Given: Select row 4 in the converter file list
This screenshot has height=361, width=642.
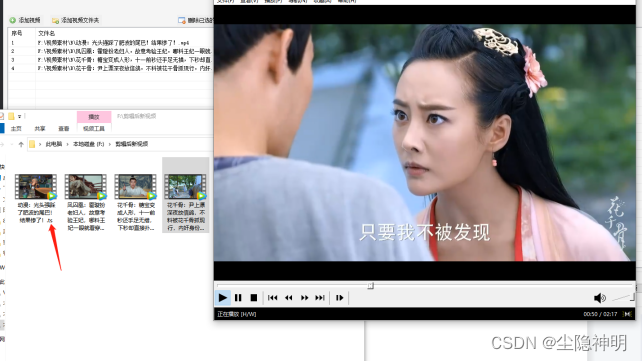Looking at the screenshot, I should point(111,68).
